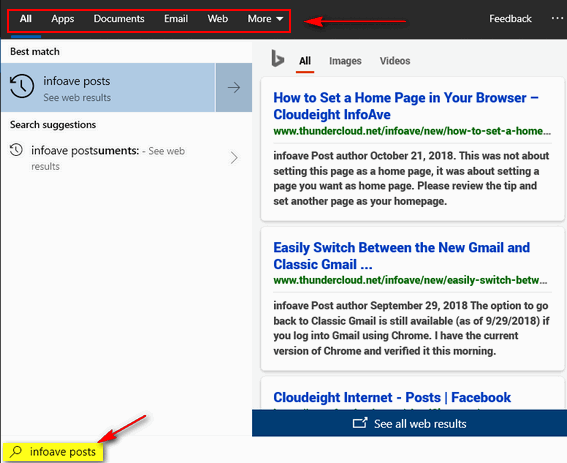This screenshot has width=567, height=463.
Task: Expand chevron for infoave postsuments suggestion
Action: click(234, 158)
